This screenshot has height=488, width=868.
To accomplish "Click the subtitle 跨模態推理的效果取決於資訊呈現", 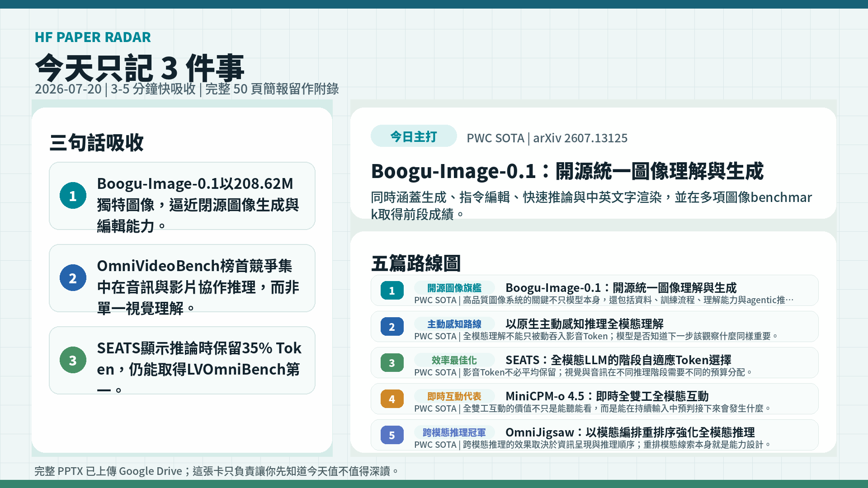I will (593, 445).
